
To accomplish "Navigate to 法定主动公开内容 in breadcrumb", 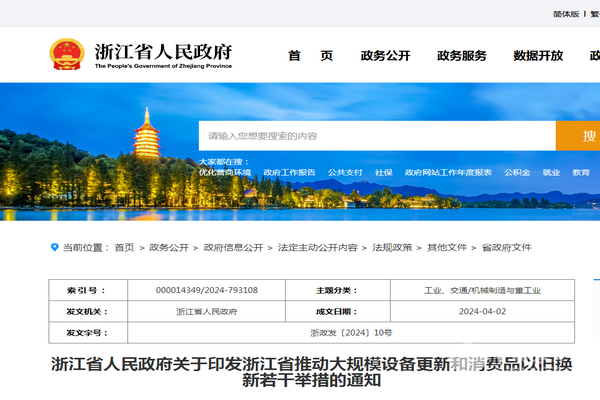I will (x=317, y=247).
